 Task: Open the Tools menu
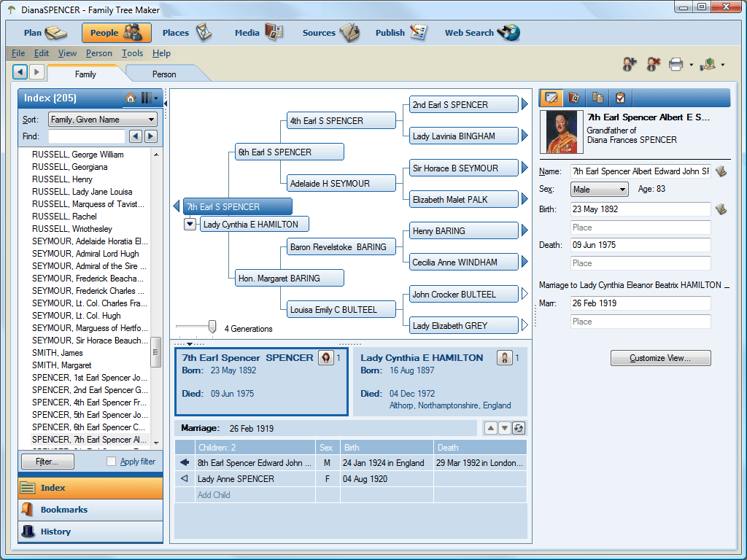point(132,52)
